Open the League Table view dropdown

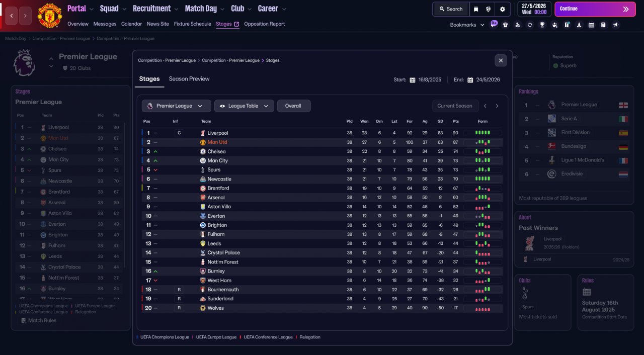tap(244, 106)
